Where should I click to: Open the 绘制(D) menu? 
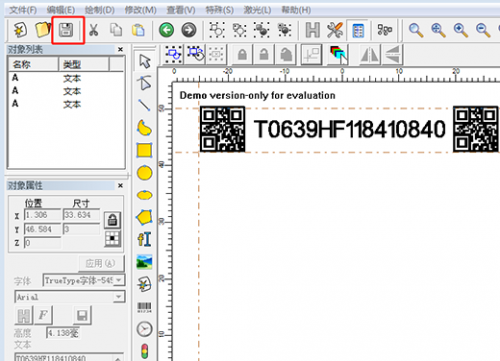point(99,10)
